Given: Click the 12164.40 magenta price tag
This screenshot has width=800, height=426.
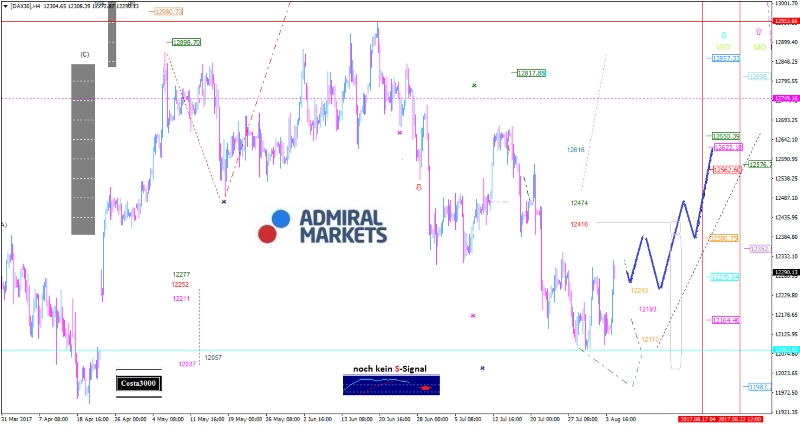Looking at the screenshot, I should pyautogui.click(x=725, y=320).
